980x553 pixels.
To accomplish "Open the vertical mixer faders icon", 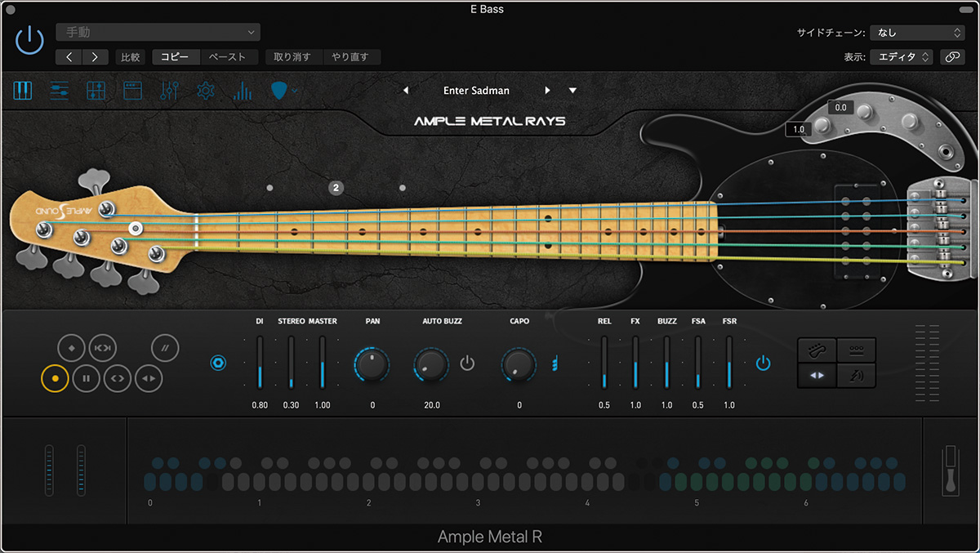I will (169, 91).
